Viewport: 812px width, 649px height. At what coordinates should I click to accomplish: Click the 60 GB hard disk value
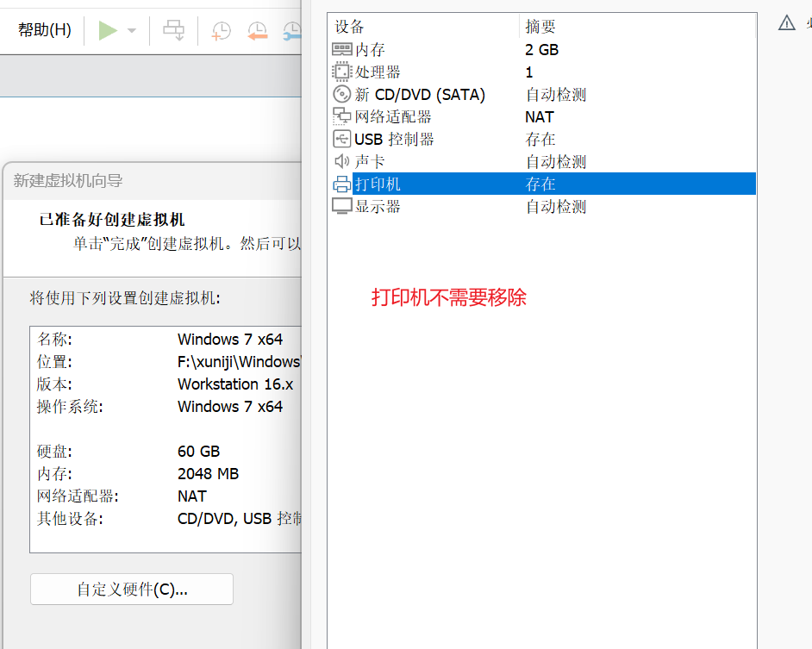coord(198,451)
